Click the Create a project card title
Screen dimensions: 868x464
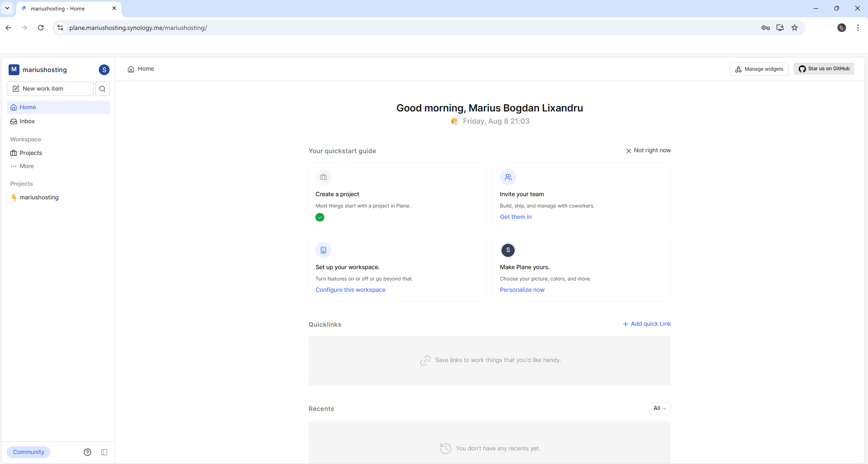pos(337,194)
